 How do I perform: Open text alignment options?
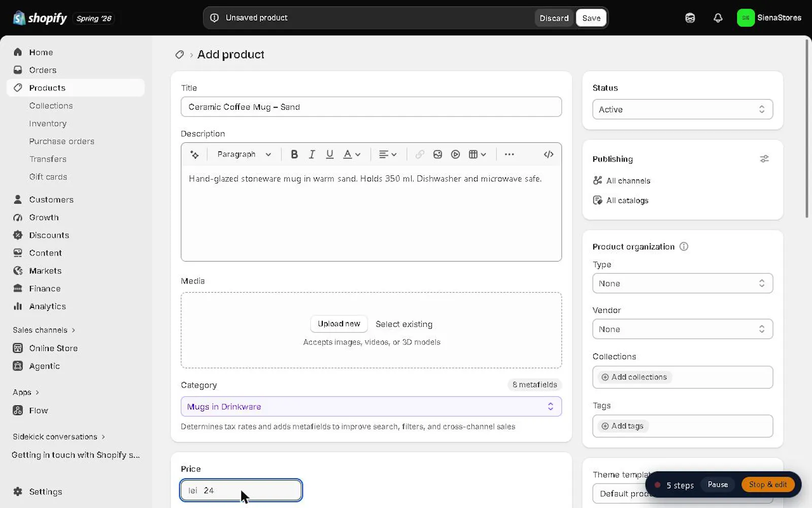pos(388,154)
